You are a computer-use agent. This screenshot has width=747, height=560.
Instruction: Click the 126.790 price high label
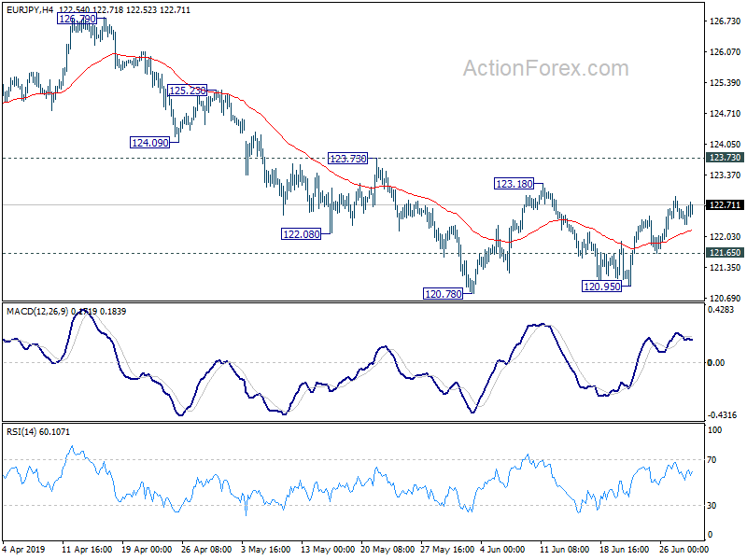(78, 19)
